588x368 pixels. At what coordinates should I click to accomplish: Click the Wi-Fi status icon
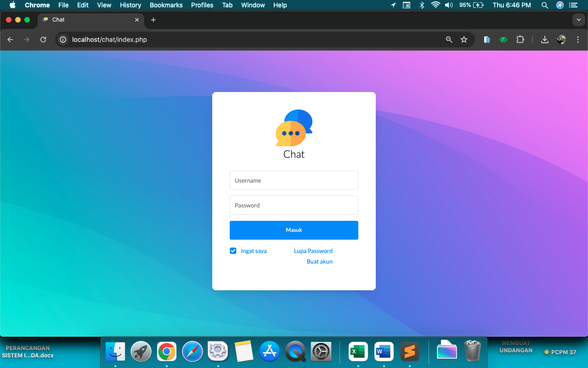tap(435, 5)
